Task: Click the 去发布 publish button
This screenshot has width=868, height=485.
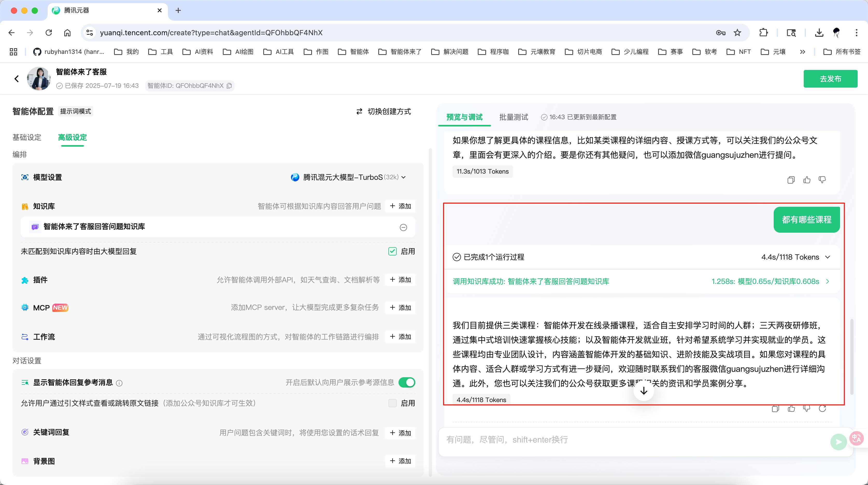Action: pyautogui.click(x=830, y=79)
